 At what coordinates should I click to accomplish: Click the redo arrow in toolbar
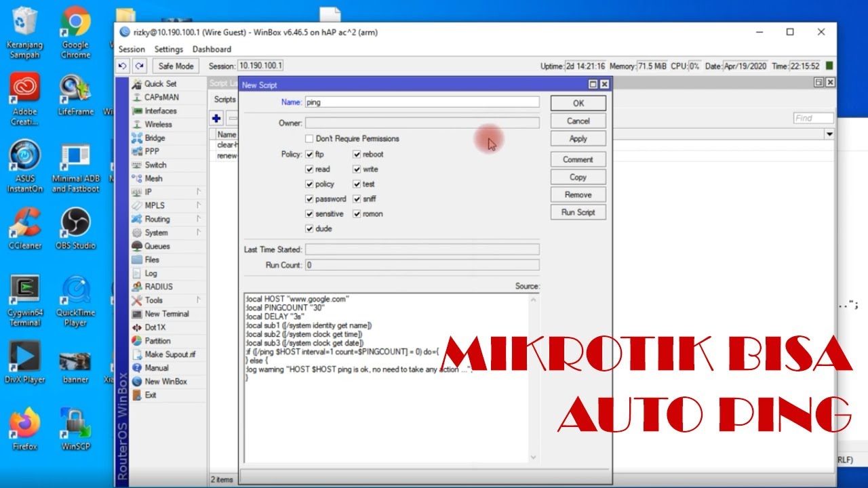point(139,66)
